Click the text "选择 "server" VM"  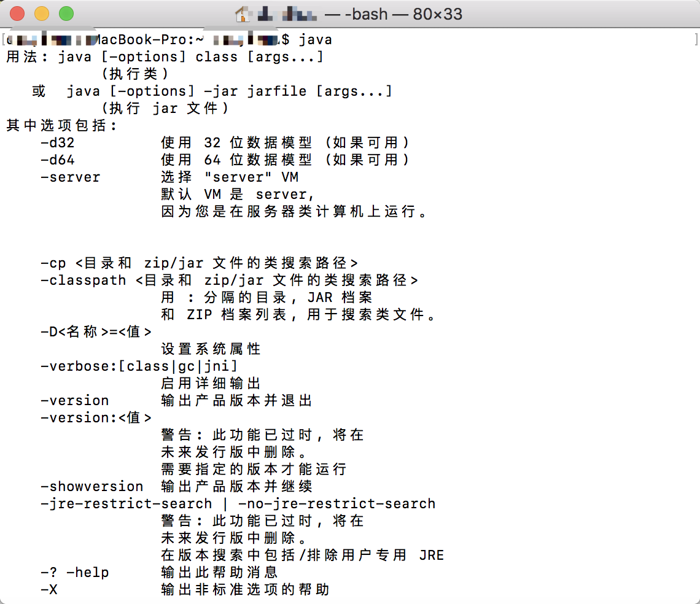(x=230, y=177)
